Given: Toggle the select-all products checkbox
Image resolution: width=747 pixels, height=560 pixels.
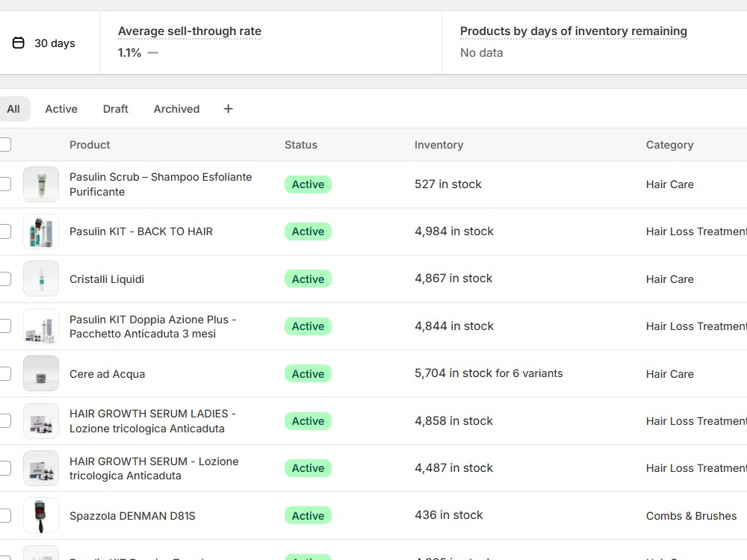Looking at the screenshot, I should click(4, 144).
